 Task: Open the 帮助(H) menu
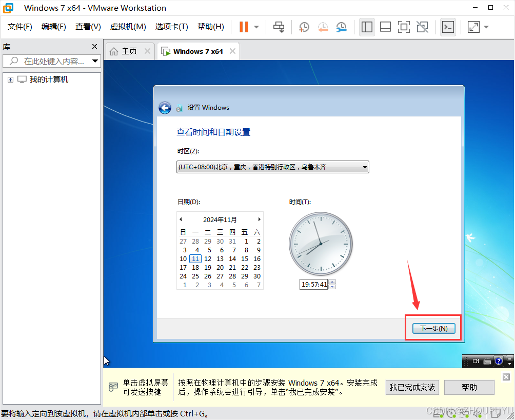click(210, 27)
